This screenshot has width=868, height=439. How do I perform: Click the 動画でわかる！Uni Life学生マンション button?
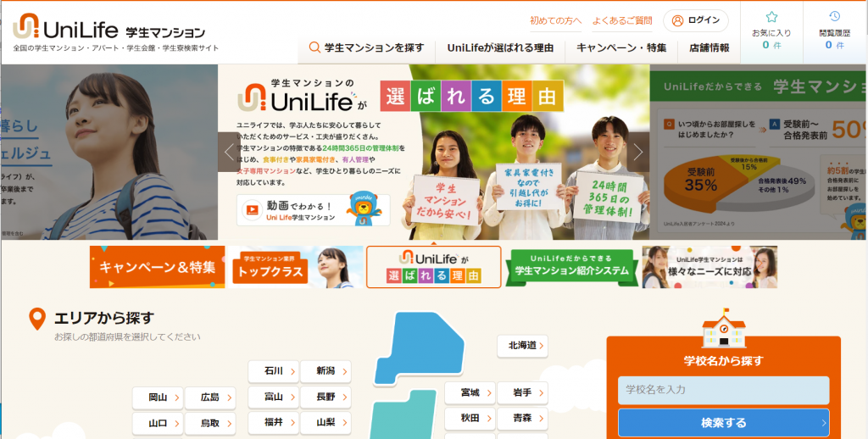(x=314, y=210)
